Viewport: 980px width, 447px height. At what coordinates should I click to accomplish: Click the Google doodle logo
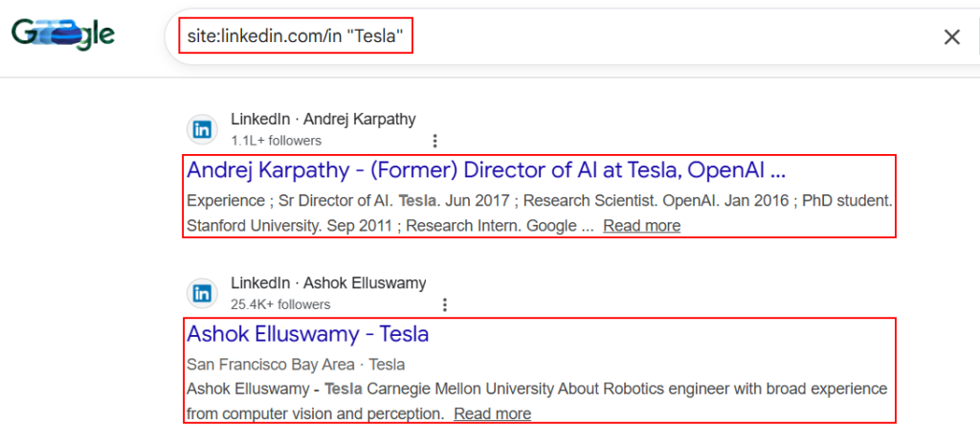(63, 36)
